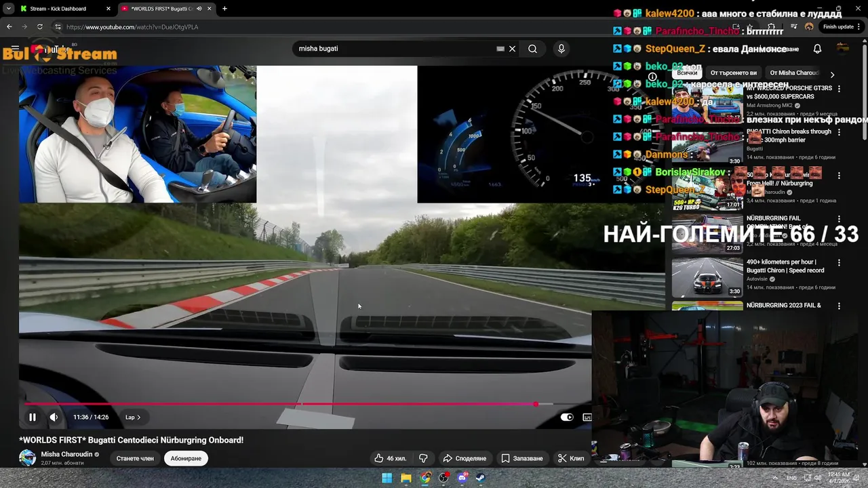Open the system tray volume icon
This screenshot has height=488, width=868.
click(x=818, y=478)
